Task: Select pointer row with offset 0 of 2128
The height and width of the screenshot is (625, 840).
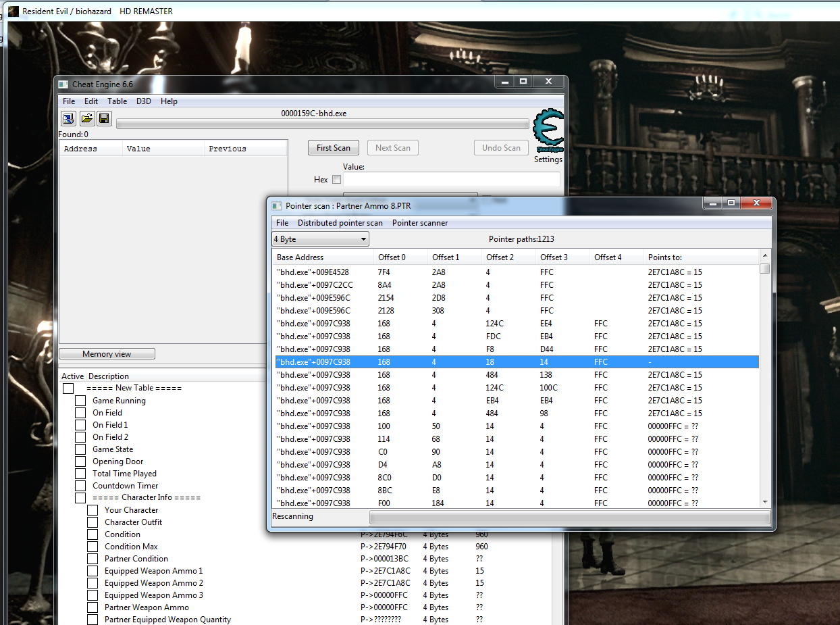Action: coord(517,311)
